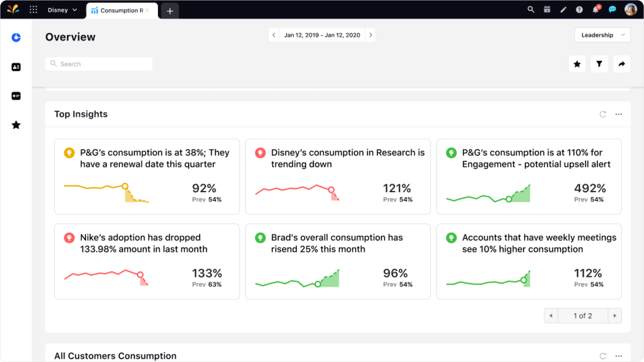Click the Top Insights heading
Screen dimensions: 644x362
[81, 114]
